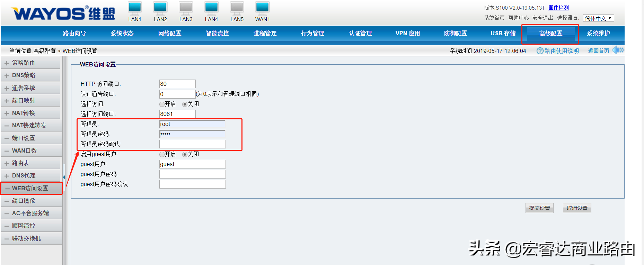Select 关闭 radio for remote access
644x265 pixels.
[x=185, y=104]
